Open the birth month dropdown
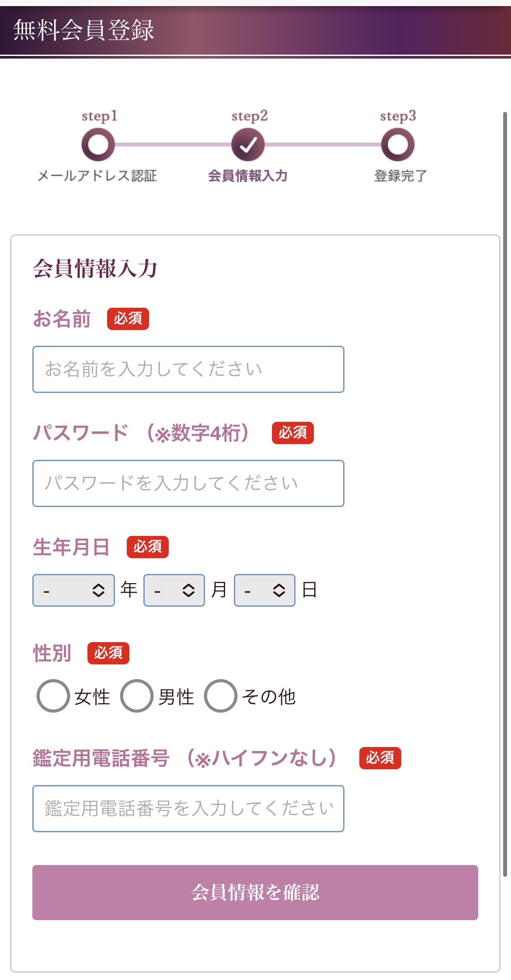Image resolution: width=511 pixels, height=980 pixels. coord(174,590)
